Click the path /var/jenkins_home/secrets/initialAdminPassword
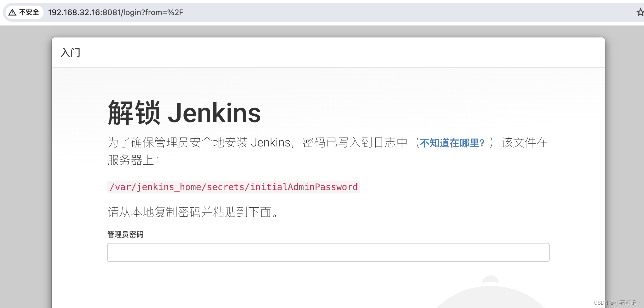This screenshot has height=308, width=644. pyautogui.click(x=233, y=187)
